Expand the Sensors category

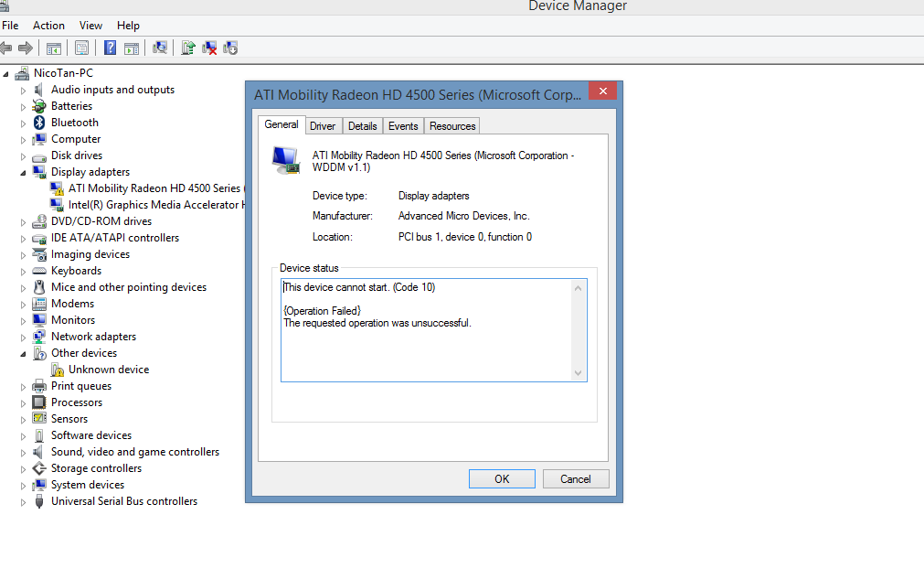coord(23,421)
